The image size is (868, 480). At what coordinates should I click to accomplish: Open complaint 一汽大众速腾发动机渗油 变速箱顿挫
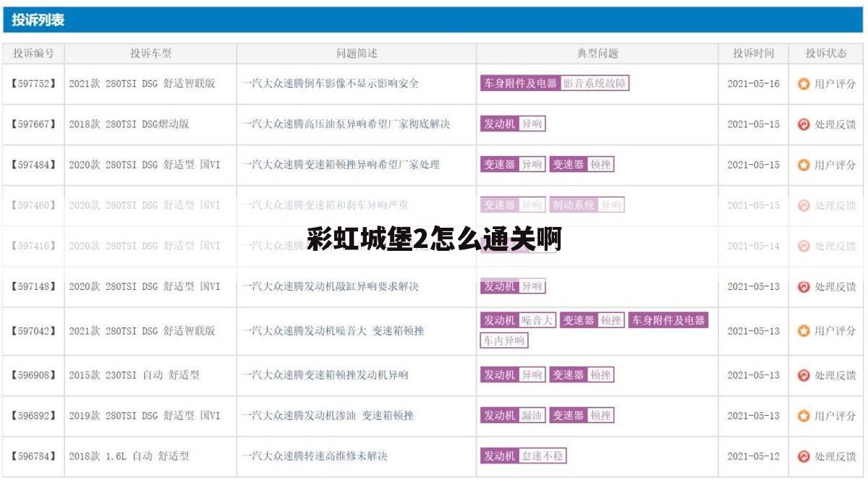[x=328, y=416]
